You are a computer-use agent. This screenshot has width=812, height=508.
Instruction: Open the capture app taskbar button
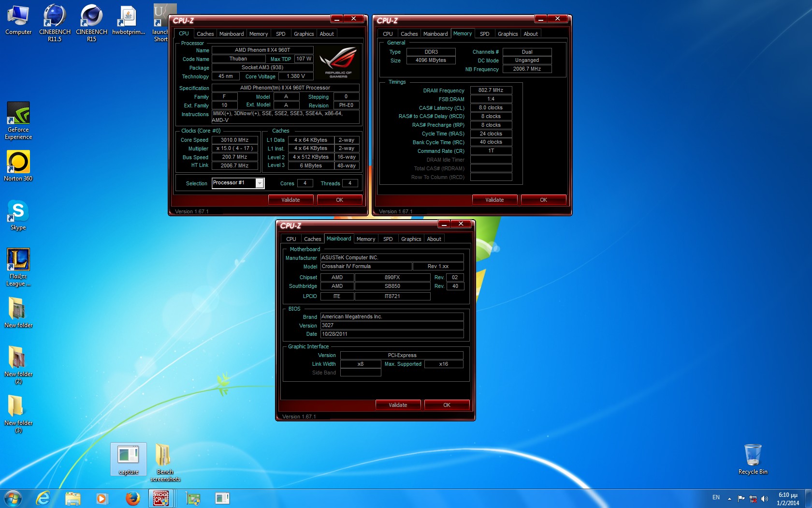(x=222, y=498)
